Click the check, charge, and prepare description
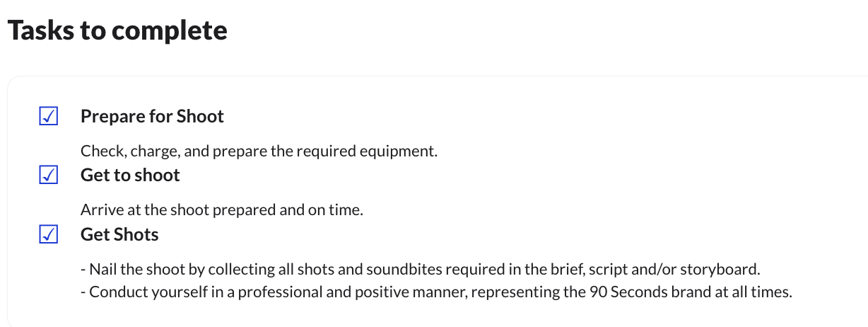868x327 pixels. 259,151
